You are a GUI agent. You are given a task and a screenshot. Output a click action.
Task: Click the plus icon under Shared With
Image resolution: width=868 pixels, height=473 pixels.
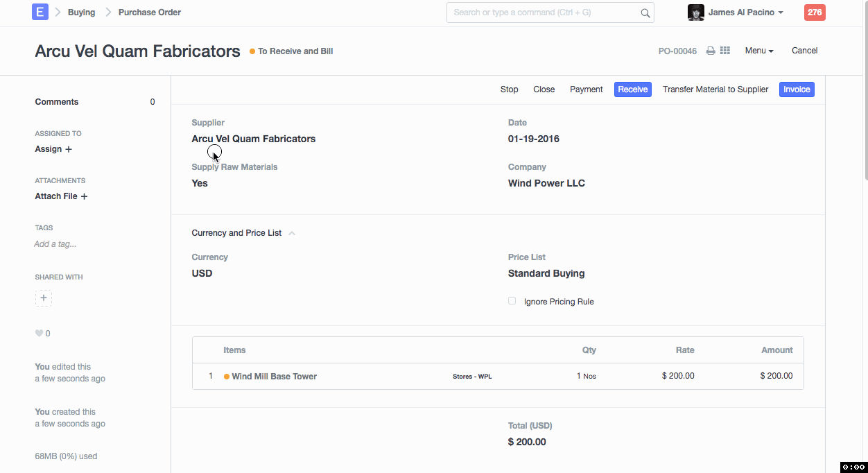(44, 298)
